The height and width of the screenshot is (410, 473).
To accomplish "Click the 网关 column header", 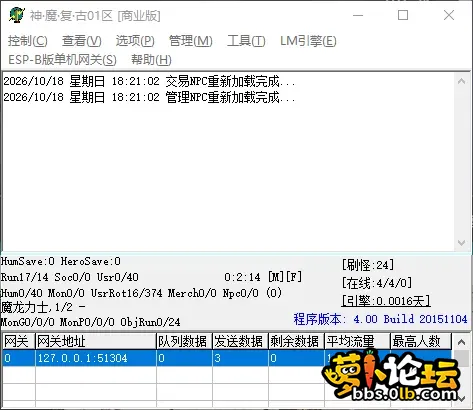I will 18,341.
